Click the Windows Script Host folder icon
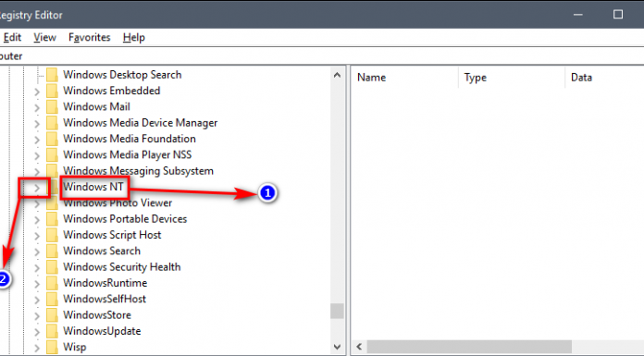 point(52,235)
